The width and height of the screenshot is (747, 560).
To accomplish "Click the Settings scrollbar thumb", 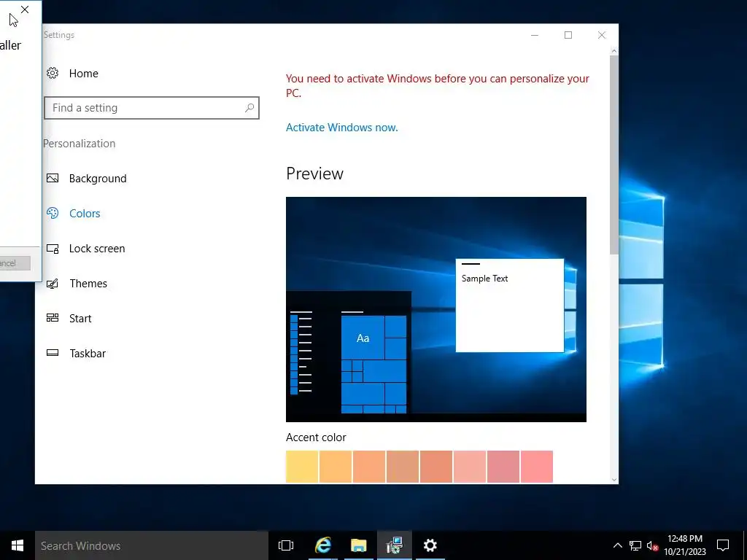I will (614, 155).
